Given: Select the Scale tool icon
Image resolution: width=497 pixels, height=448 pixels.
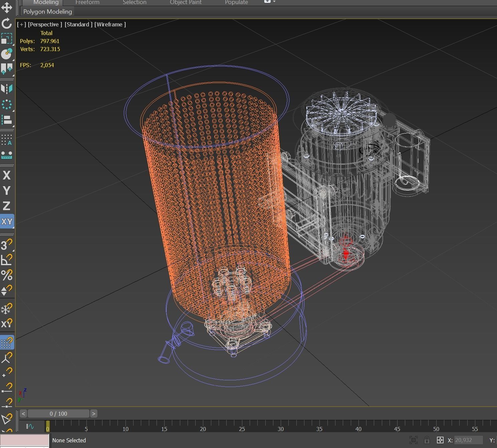Looking at the screenshot, I should pyautogui.click(x=7, y=39).
